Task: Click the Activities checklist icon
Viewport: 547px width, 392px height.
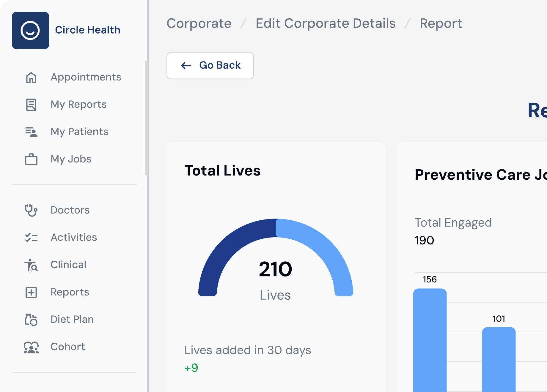Action: [x=31, y=238]
